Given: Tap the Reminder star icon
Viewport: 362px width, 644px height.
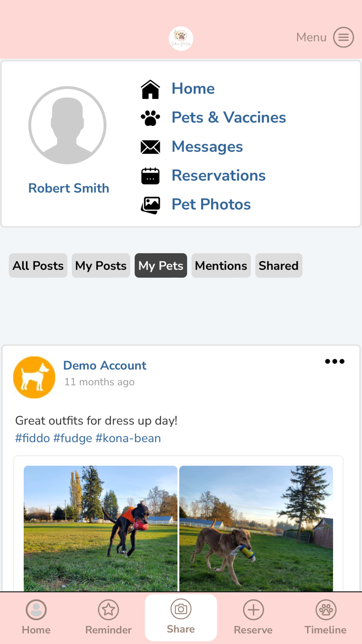Looking at the screenshot, I should click(108, 610).
